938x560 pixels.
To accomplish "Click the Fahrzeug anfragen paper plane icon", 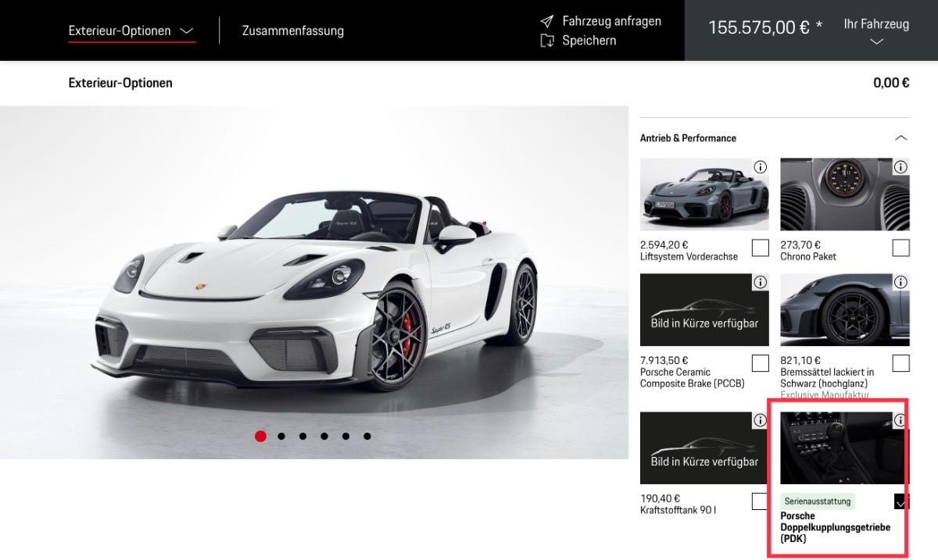I will [547, 22].
